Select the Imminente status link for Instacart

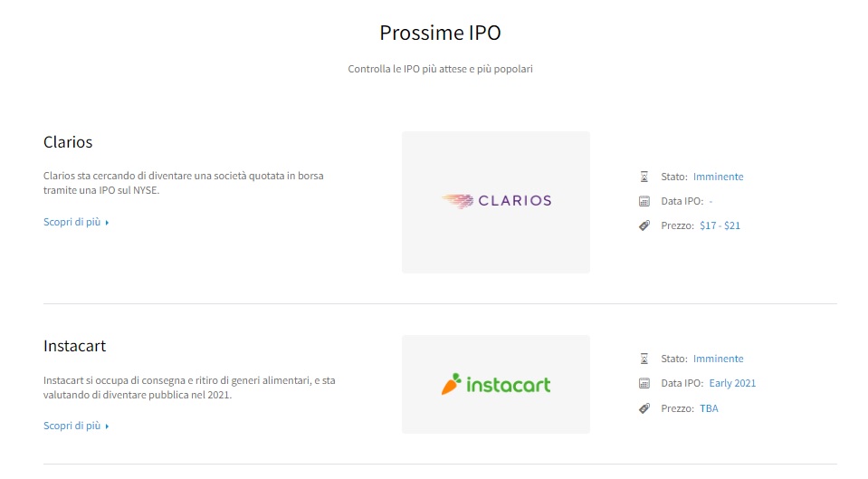(x=718, y=359)
